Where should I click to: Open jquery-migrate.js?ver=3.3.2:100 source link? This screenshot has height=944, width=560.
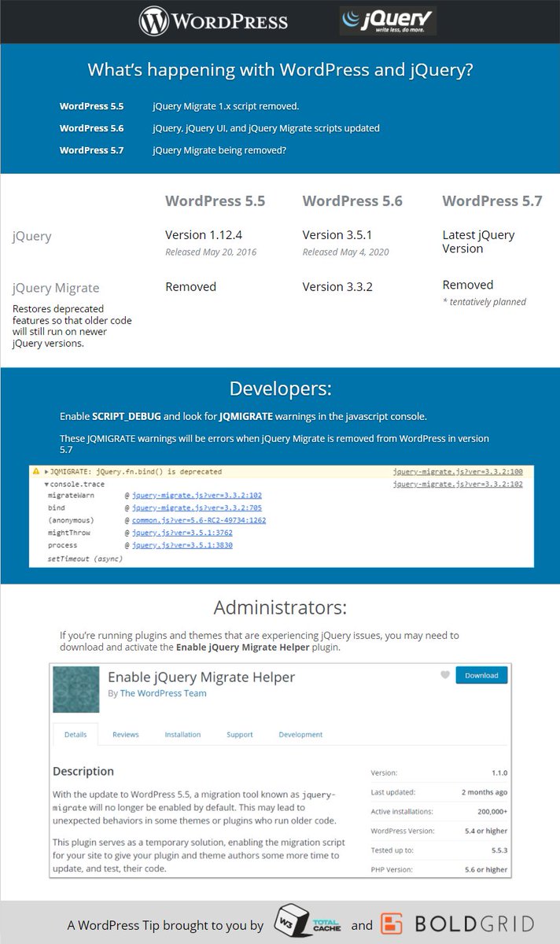tap(458, 472)
